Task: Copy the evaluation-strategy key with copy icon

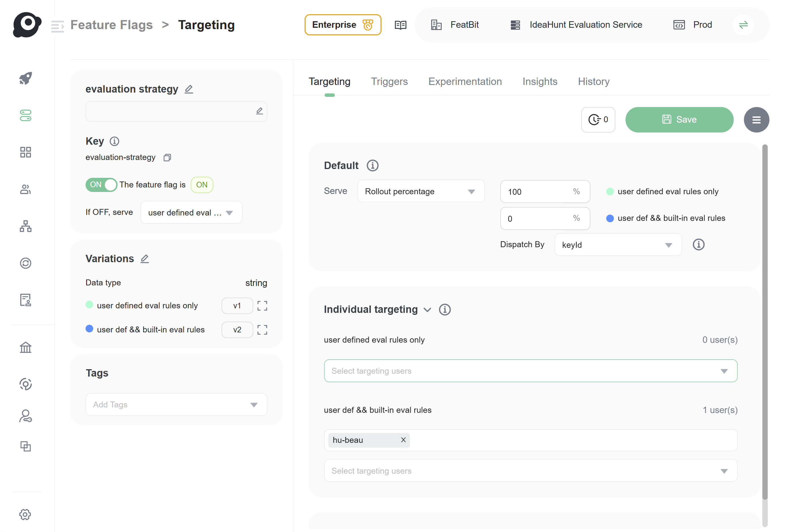Action: click(167, 158)
